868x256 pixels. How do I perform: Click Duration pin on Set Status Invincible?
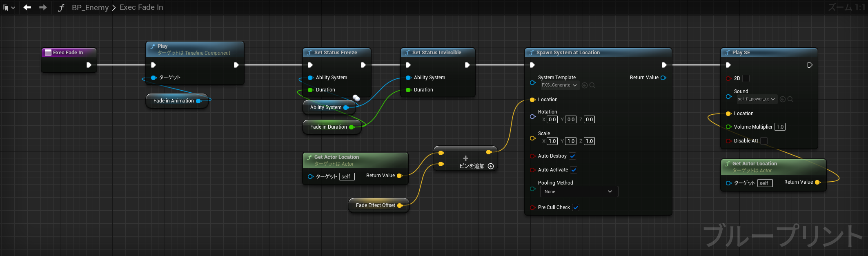pyautogui.click(x=408, y=90)
